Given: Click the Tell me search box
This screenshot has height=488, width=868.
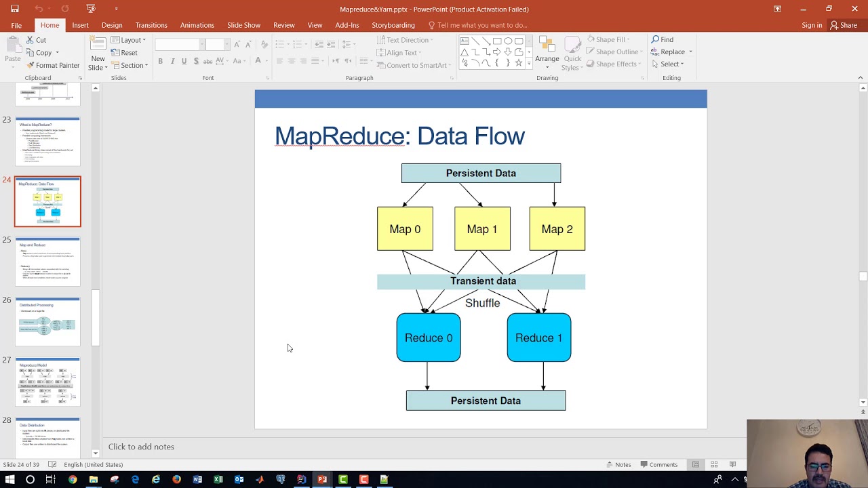Looking at the screenshot, I should [477, 25].
